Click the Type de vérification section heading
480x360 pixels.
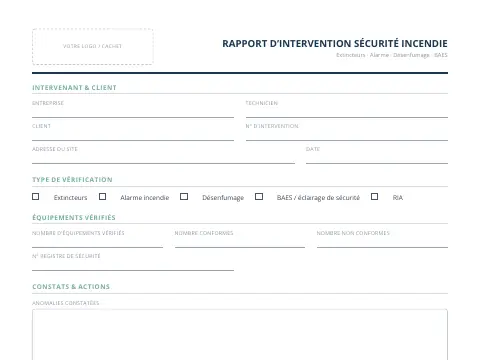(72, 180)
